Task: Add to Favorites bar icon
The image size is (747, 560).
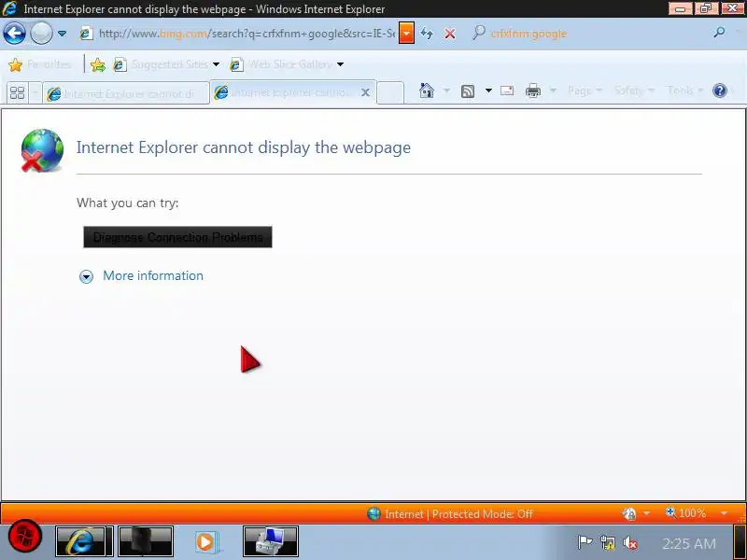Action: click(x=98, y=64)
